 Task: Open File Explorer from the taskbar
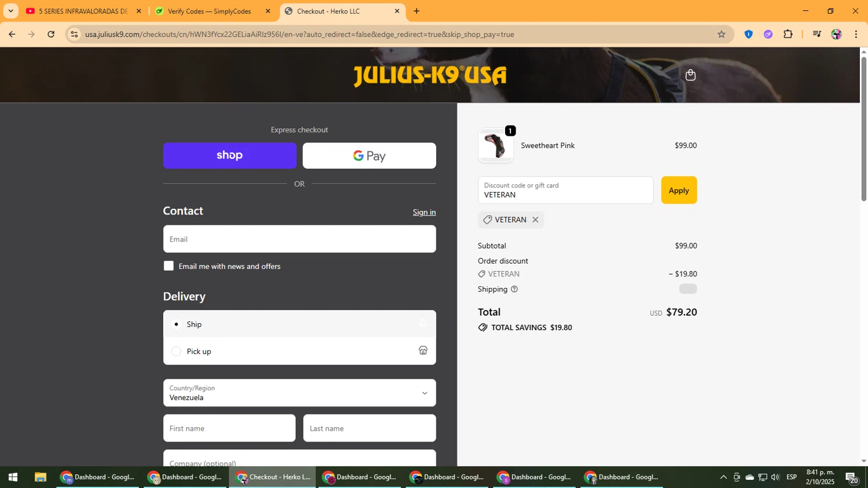click(x=40, y=477)
